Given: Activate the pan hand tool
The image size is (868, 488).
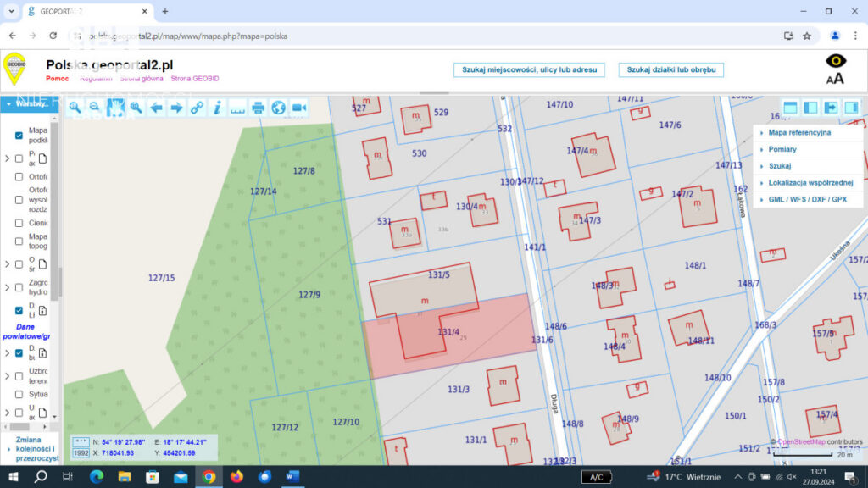Looking at the screenshot, I should click(x=115, y=108).
